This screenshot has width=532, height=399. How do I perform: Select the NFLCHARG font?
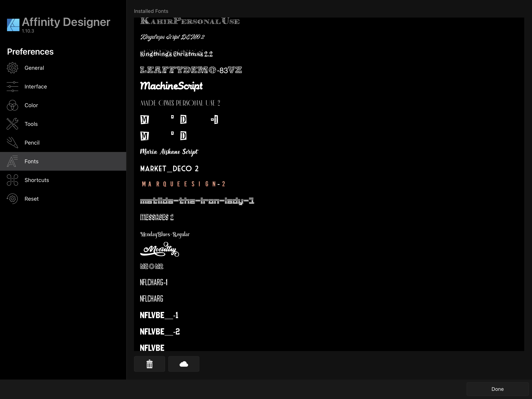(x=151, y=299)
